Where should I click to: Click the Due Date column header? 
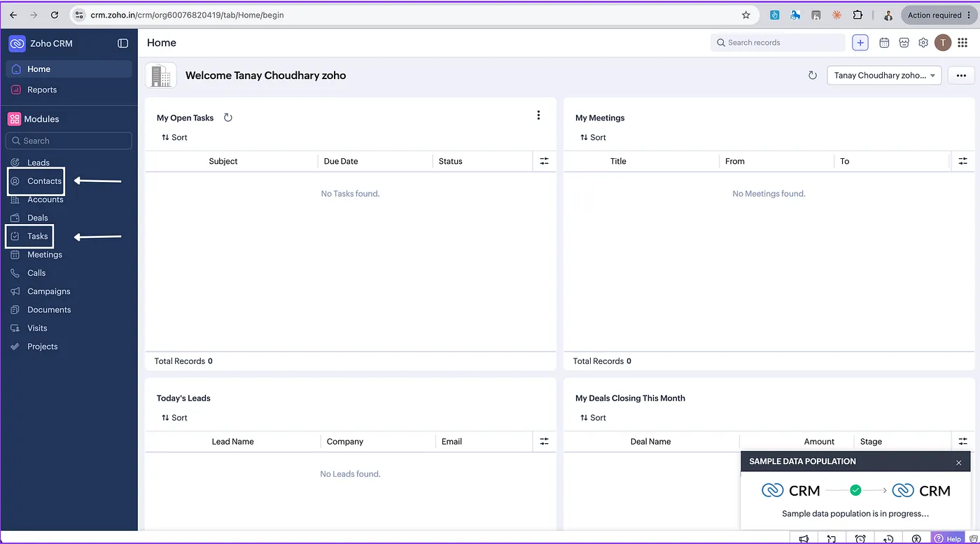coord(341,161)
